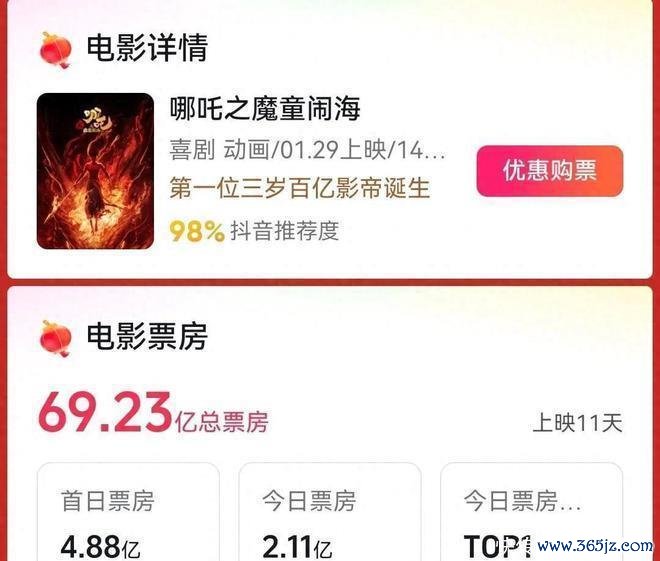Expand the truncated 喜剧 动画/01.29上映 info line
Viewport: 660px width, 561px height.
coord(307,149)
